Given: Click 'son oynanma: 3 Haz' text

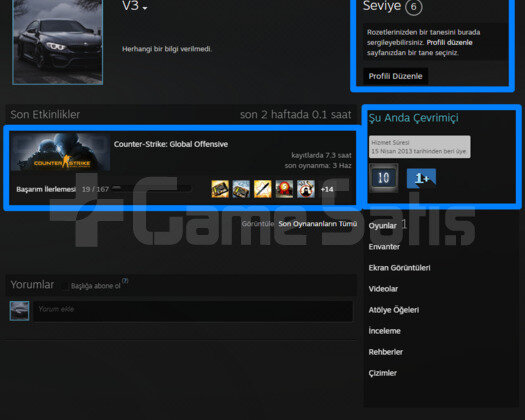Looking at the screenshot, I should point(318,165).
